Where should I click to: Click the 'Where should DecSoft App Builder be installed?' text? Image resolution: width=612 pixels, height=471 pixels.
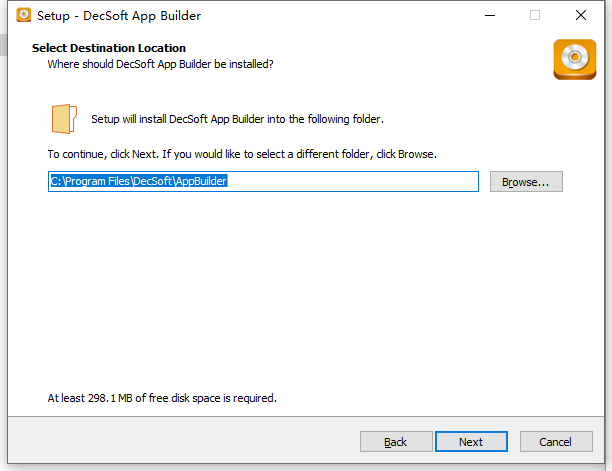pyautogui.click(x=160, y=64)
